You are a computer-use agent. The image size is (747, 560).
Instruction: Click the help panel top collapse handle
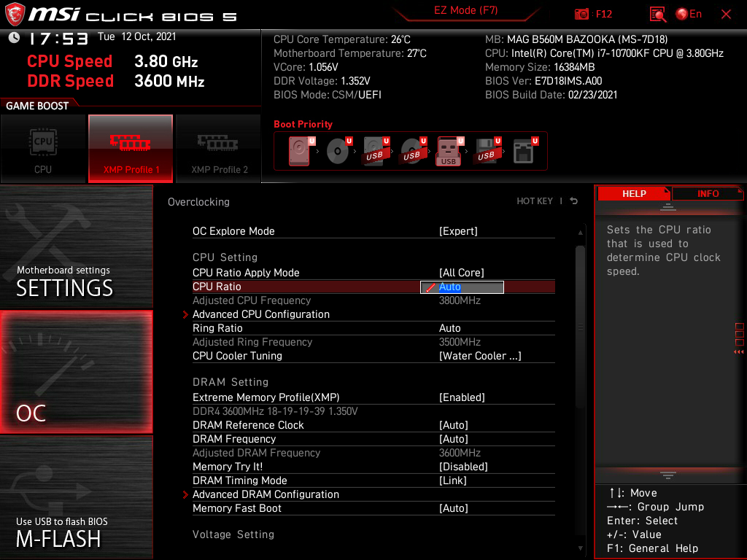tap(668, 206)
